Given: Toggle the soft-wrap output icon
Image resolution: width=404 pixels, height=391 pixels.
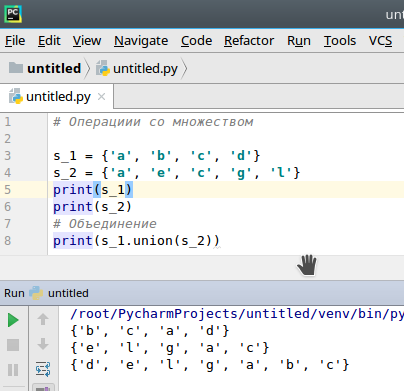Looking at the screenshot, I should coord(43,369).
